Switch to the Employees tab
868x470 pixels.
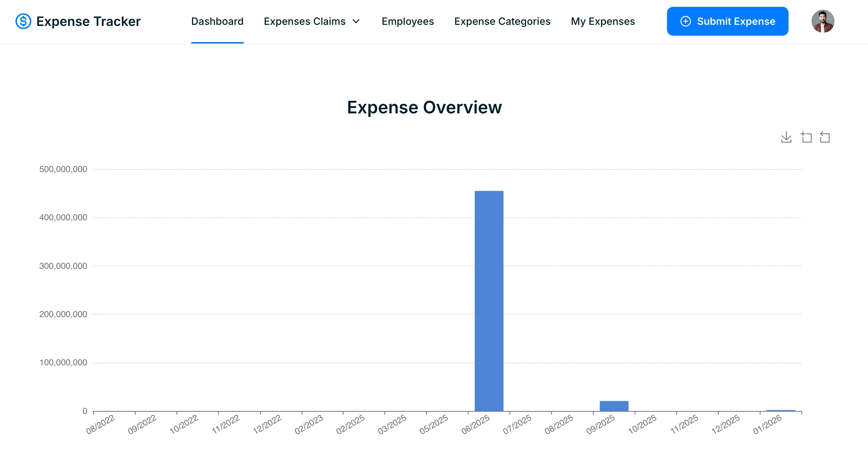click(408, 21)
